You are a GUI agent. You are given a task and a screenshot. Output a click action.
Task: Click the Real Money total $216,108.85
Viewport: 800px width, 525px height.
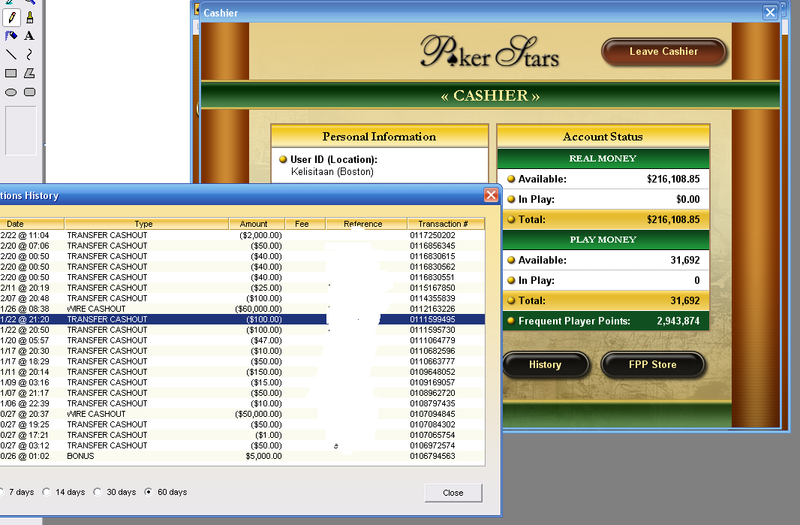[x=673, y=219]
